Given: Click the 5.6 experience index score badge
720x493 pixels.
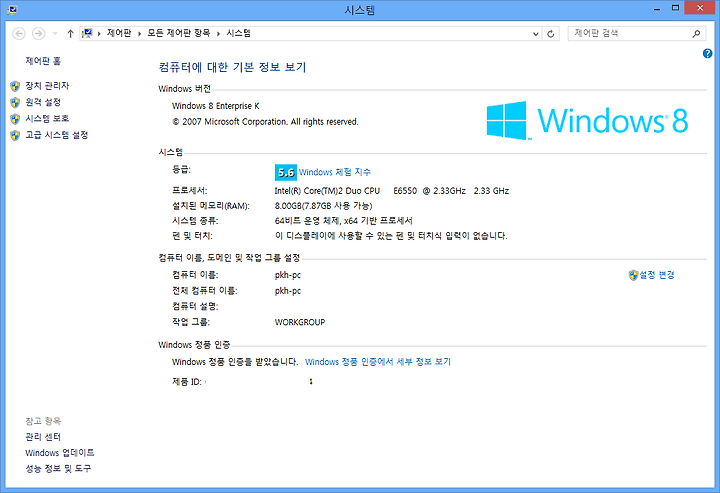Looking at the screenshot, I should [x=286, y=173].
